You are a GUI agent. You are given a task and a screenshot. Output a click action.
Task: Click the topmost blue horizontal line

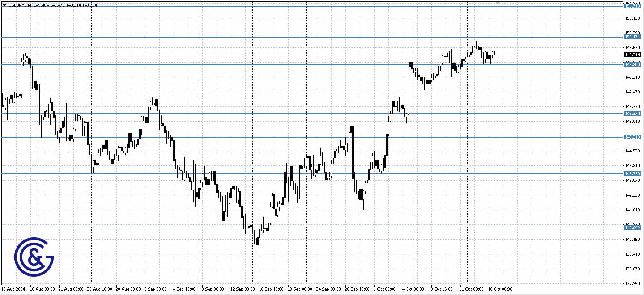tap(269, 7)
